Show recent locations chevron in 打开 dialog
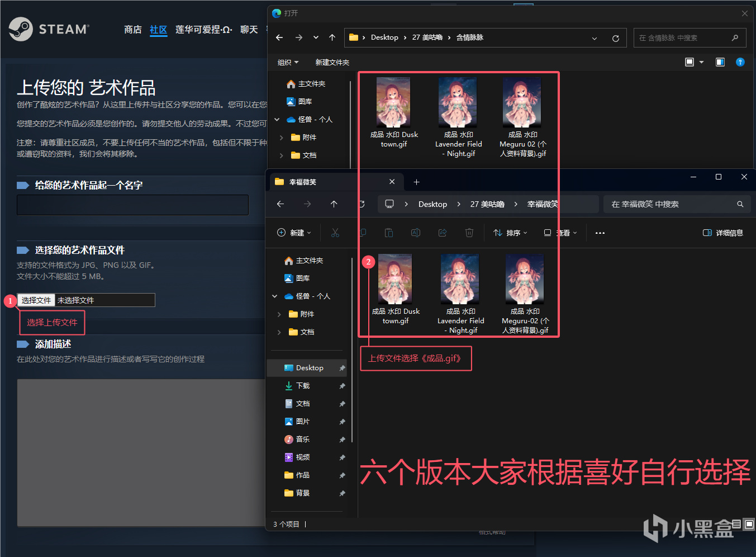This screenshot has width=756, height=557. point(316,37)
